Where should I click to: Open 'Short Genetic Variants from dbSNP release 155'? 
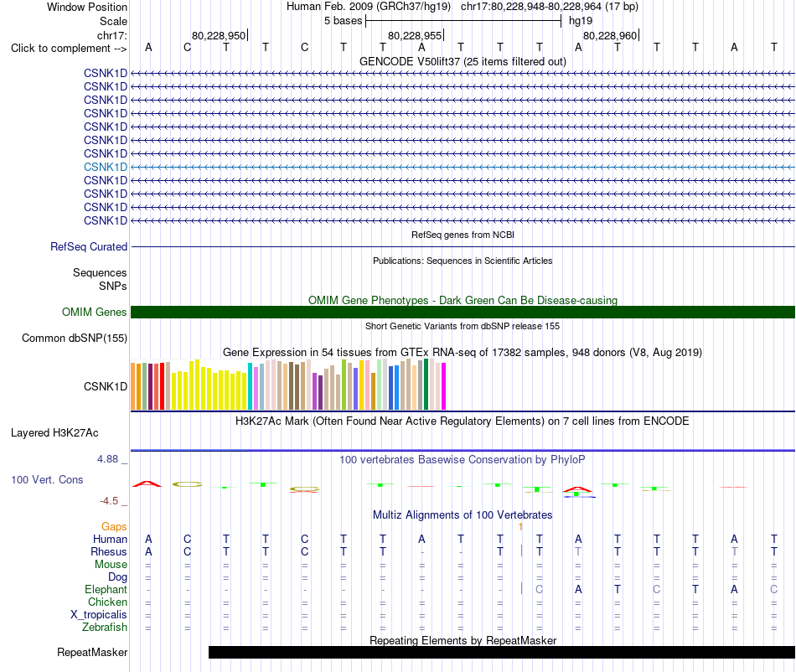(463, 326)
